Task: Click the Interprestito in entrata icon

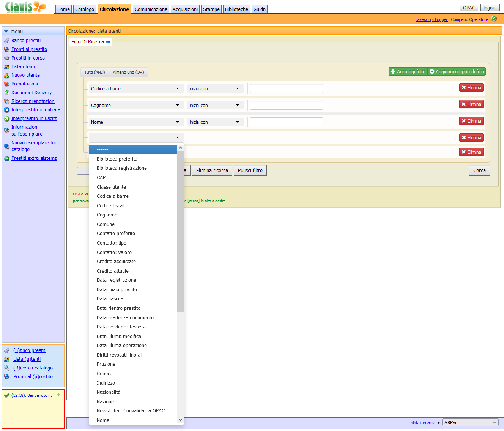Action: coord(6,110)
